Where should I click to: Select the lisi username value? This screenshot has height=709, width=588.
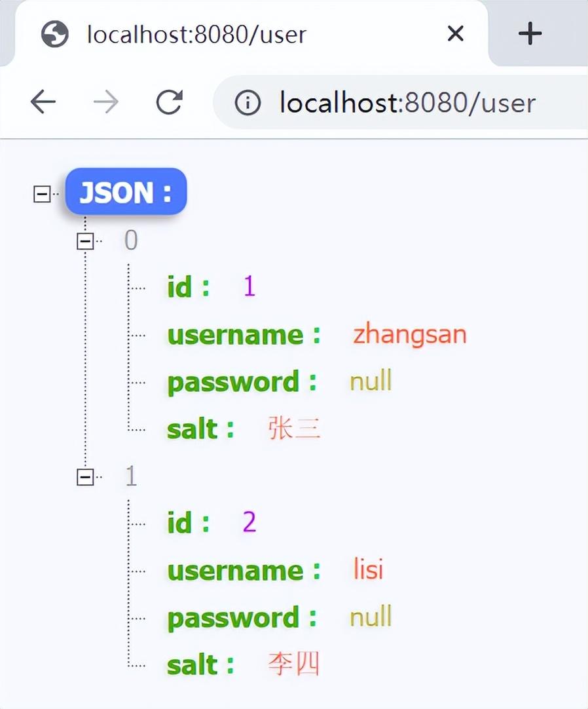click(368, 570)
